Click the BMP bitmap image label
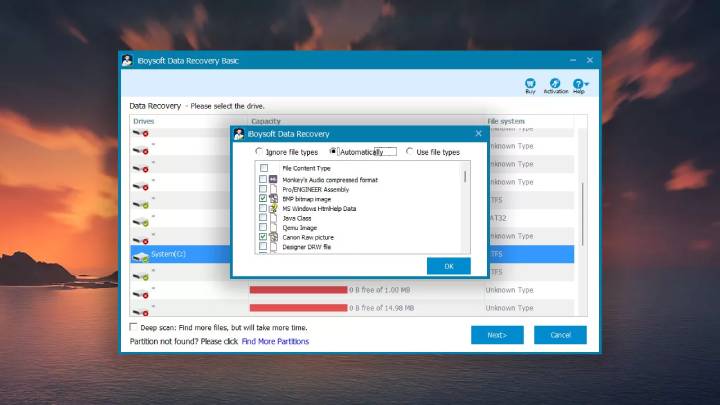 307,199
